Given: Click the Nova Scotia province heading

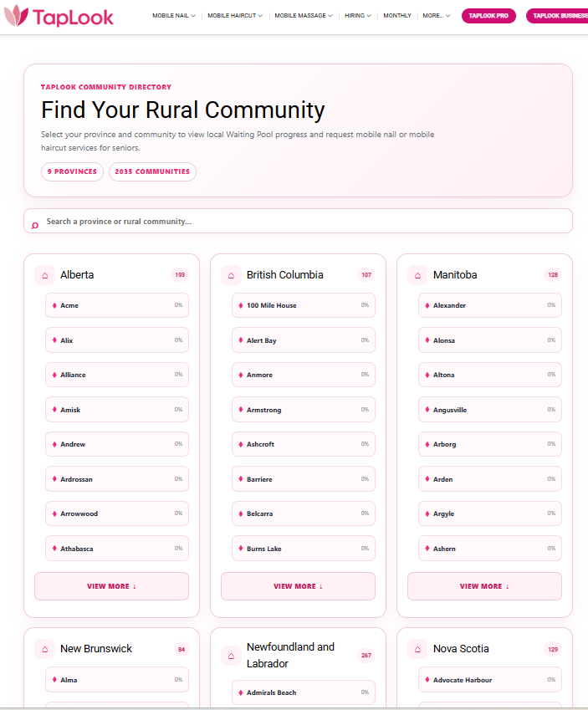Looking at the screenshot, I should [x=461, y=649].
